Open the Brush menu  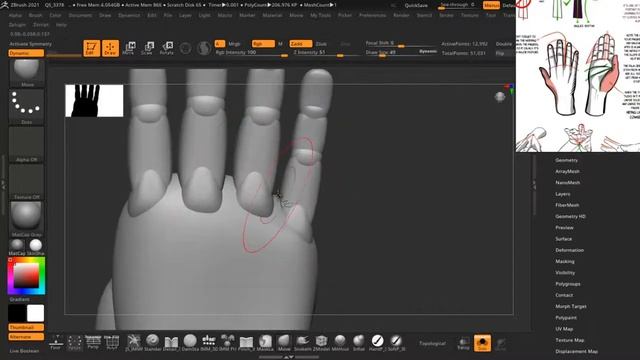(36, 15)
